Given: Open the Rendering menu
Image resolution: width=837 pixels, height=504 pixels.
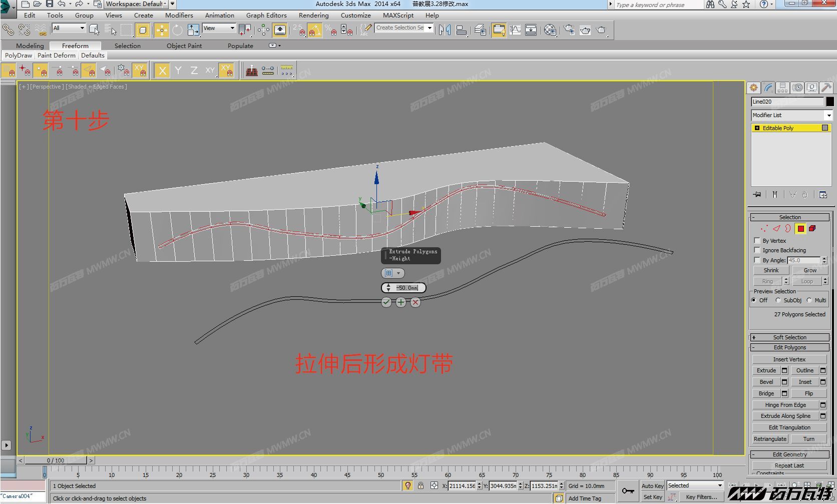Looking at the screenshot, I should click(314, 15).
